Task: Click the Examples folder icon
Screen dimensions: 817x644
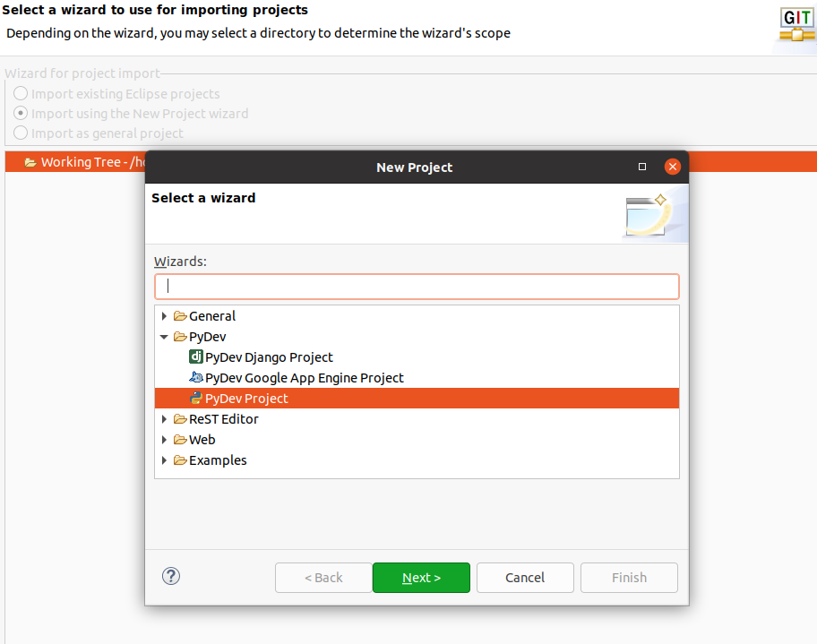Action: tap(180, 460)
